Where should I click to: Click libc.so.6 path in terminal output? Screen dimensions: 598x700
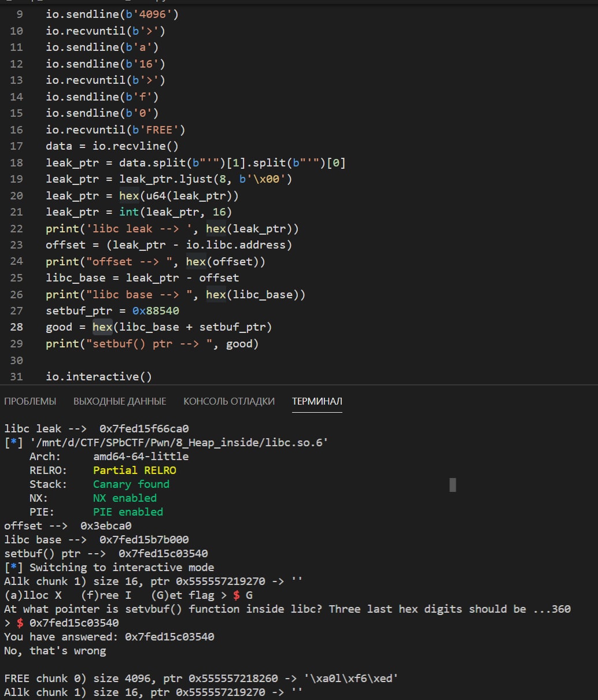click(179, 443)
